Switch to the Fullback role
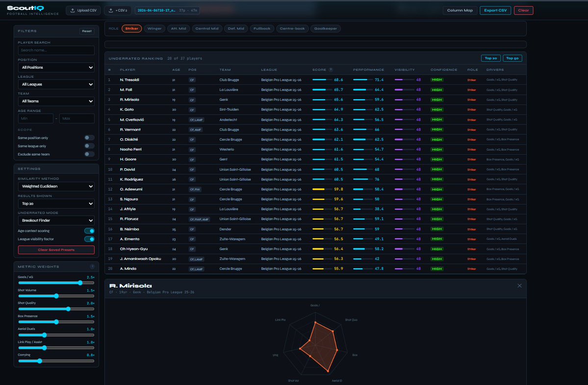Image resolution: width=588 pixels, height=385 pixels. coord(262,28)
